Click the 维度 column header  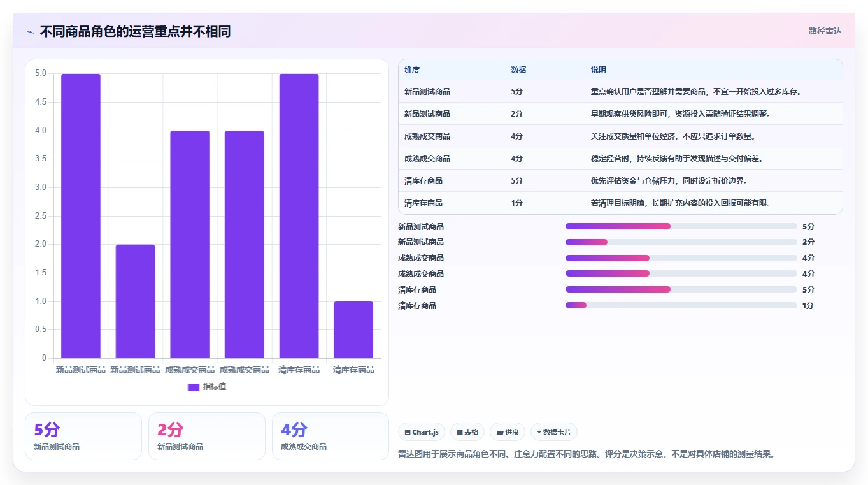412,70
